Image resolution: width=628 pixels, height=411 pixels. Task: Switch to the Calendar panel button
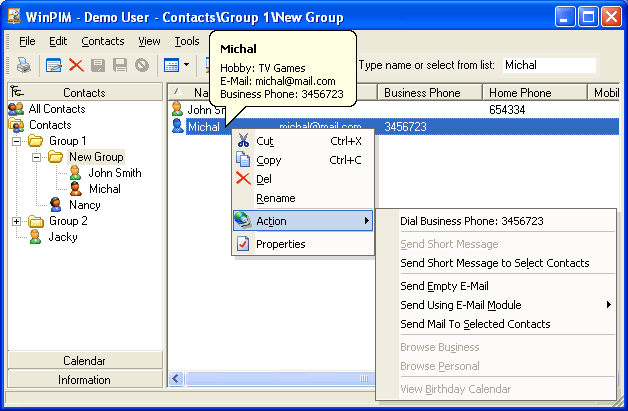(x=85, y=360)
